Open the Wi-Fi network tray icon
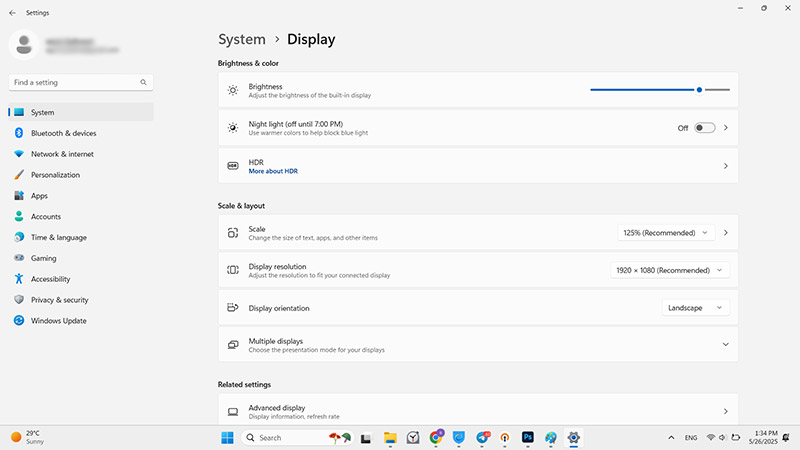Viewport: 800px width, 450px height. (710, 438)
